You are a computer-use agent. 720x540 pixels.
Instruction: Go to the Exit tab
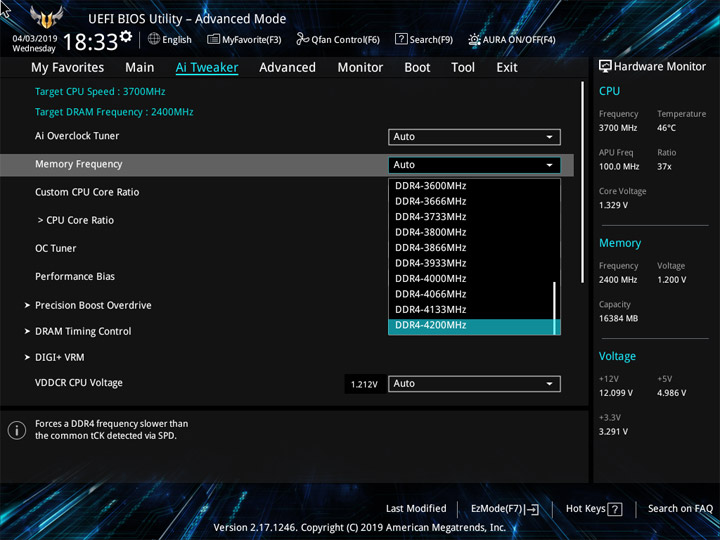tap(507, 68)
